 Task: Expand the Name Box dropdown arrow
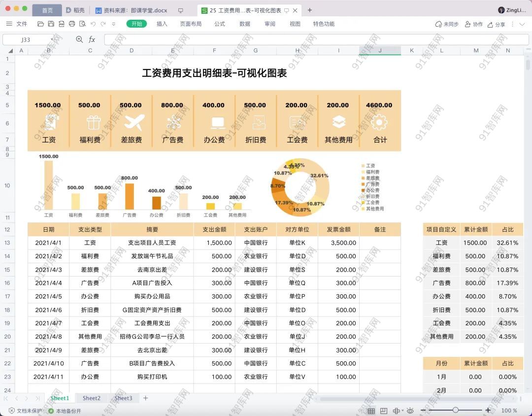point(52,39)
